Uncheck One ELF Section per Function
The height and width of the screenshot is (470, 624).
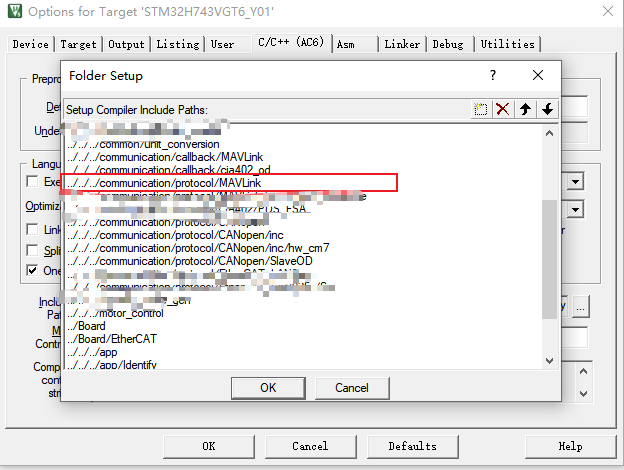(x=32, y=271)
